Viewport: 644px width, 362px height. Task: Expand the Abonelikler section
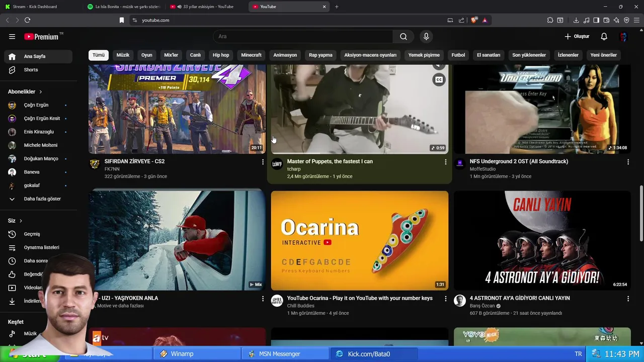coord(25,92)
